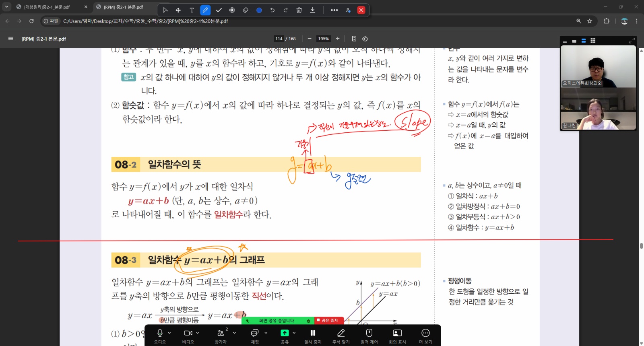Open the PDF viewer sidebar hamburger menu
This screenshot has height=346, width=644.
(11, 39)
